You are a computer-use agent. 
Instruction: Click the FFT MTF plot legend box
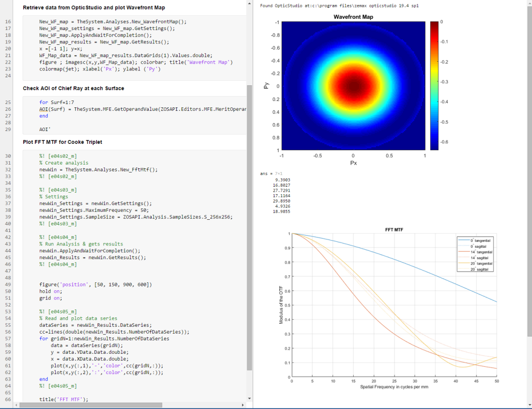(x=474, y=254)
